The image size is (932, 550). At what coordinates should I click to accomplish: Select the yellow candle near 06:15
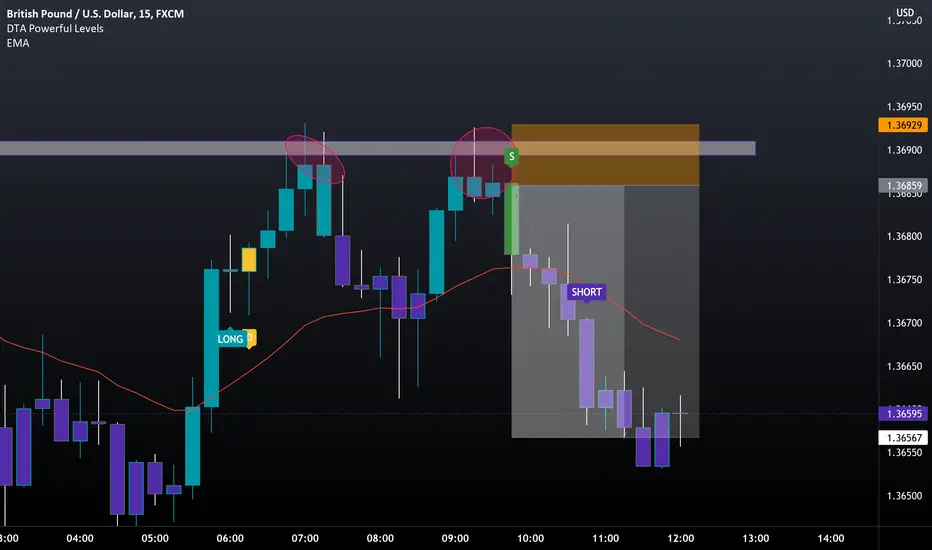[248, 260]
